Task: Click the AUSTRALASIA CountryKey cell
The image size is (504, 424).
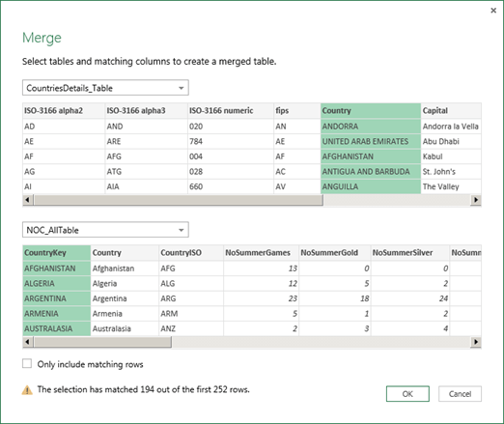Action: [56, 328]
